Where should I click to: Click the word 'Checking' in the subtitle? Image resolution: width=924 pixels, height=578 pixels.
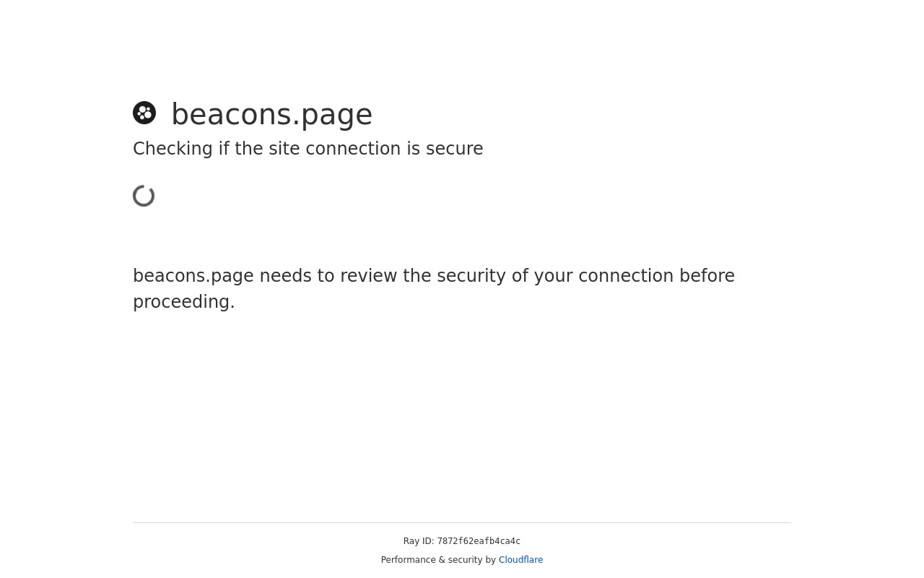click(x=173, y=149)
